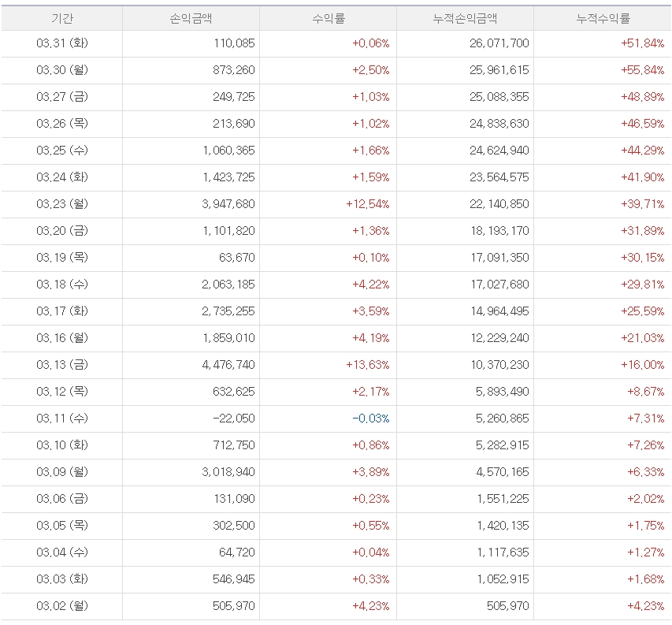Select the +0.06% daily return

pyautogui.click(x=371, y=43)
